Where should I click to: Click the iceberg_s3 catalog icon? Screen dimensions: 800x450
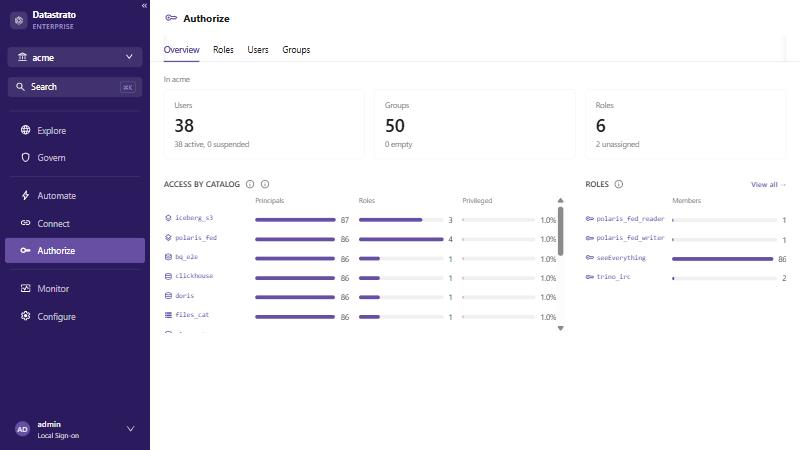pos(168,218)
